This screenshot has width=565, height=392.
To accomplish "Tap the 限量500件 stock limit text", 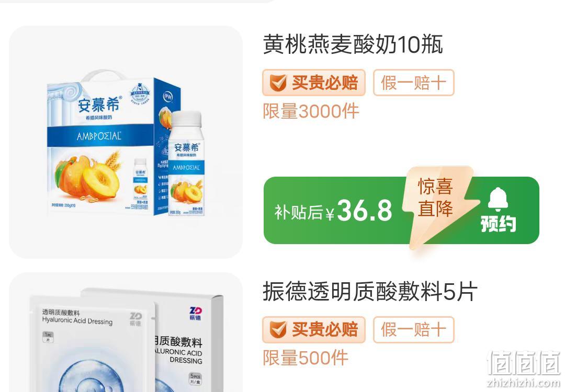I will click(306, 358).
